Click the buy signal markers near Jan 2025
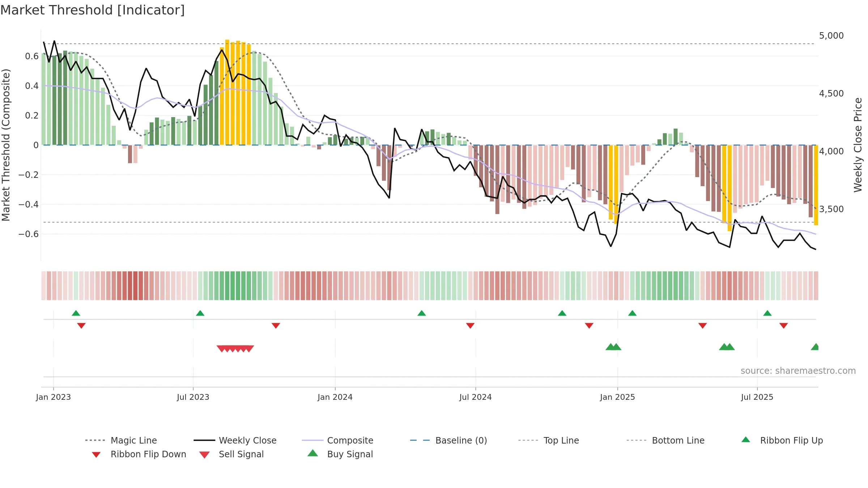Viewport: 868px width, 488px height. point(613,347)
